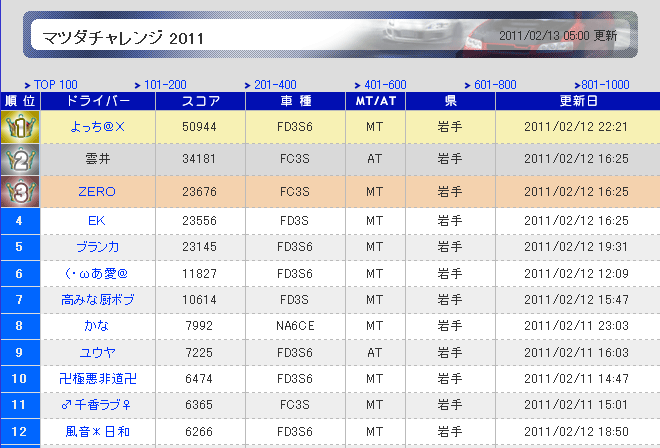Open driver よっち@X profile link
Screen dimensions: 660x448
[x=97, y=127]
